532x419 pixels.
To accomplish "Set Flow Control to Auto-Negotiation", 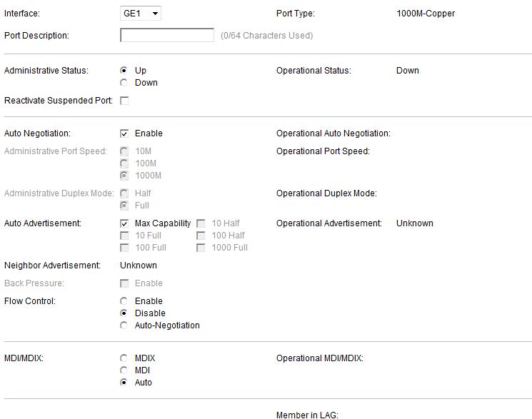I will (x=124, y=325).
